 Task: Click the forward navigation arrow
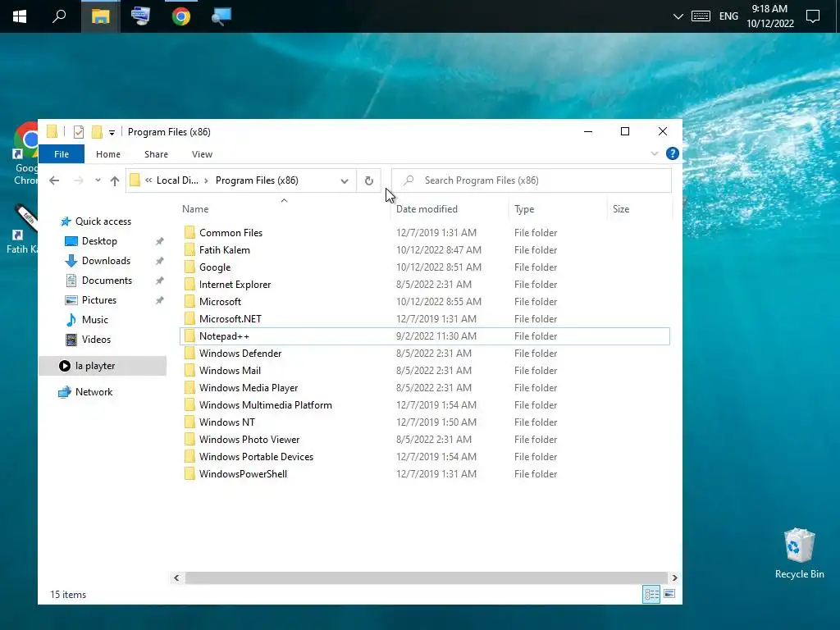point(79,180)
